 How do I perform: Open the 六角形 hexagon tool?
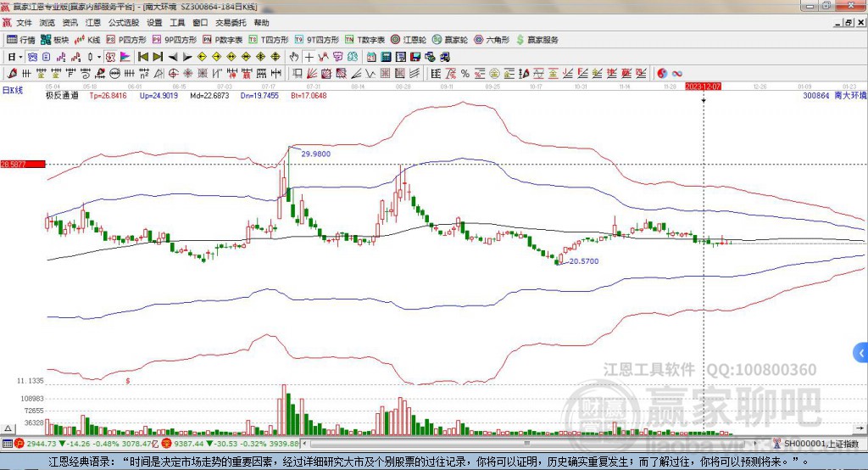(x=492, y=40)
